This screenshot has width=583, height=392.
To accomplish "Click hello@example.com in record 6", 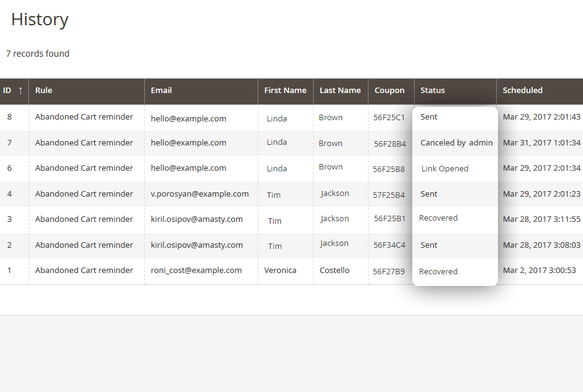I will (x=189, y=168).
